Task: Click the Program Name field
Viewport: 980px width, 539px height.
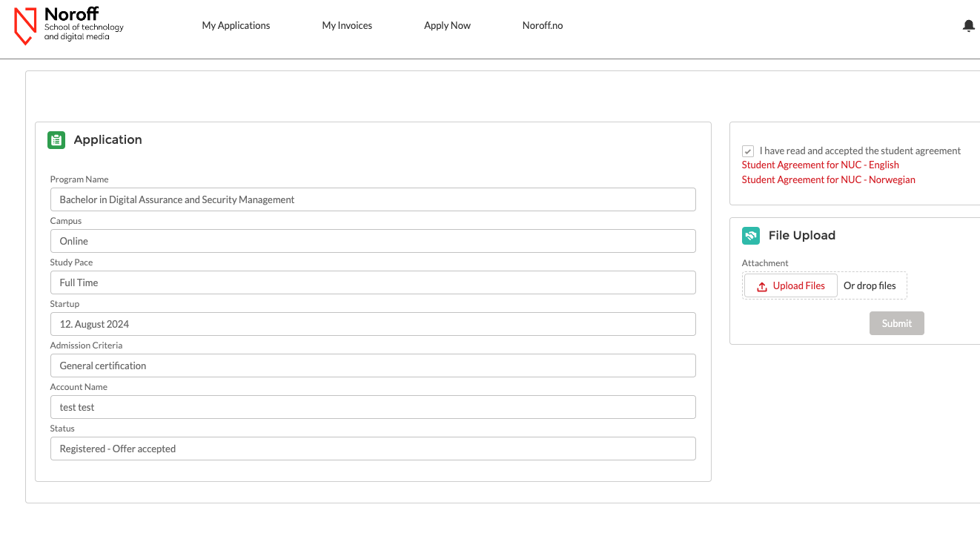Action: (373, 199)
